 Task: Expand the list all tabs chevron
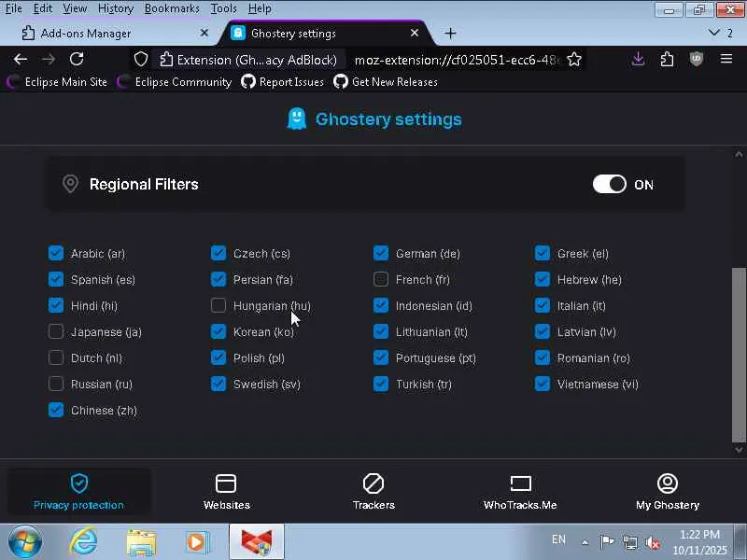point(713,33)
